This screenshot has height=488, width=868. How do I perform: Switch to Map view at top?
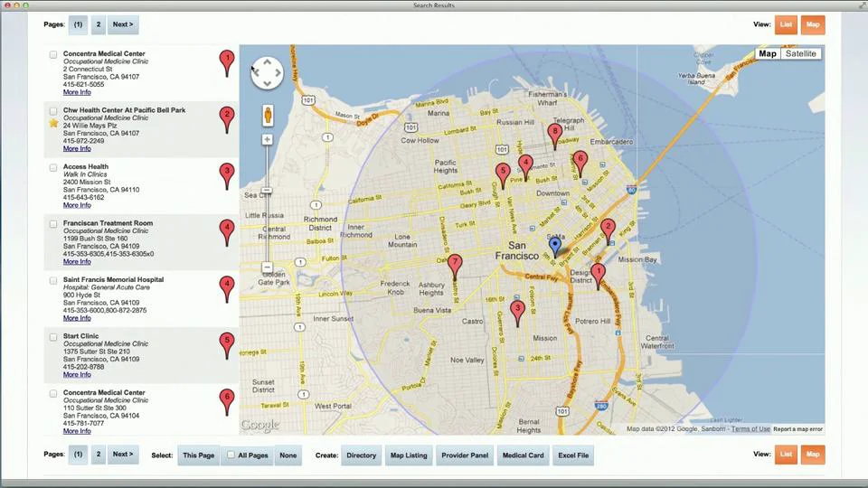click(813, 24)
